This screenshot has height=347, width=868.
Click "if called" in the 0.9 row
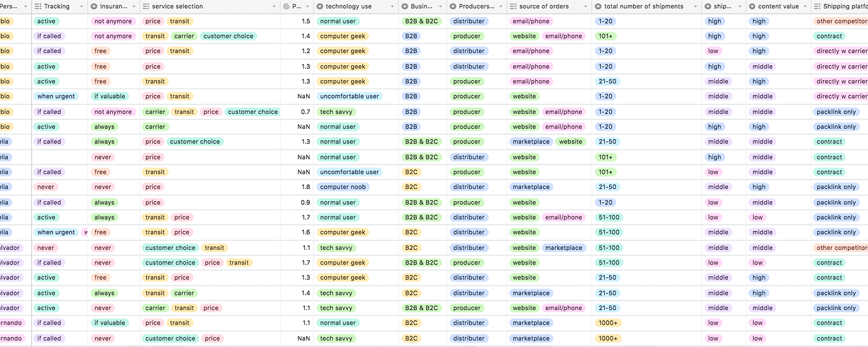tap(49, 202)
